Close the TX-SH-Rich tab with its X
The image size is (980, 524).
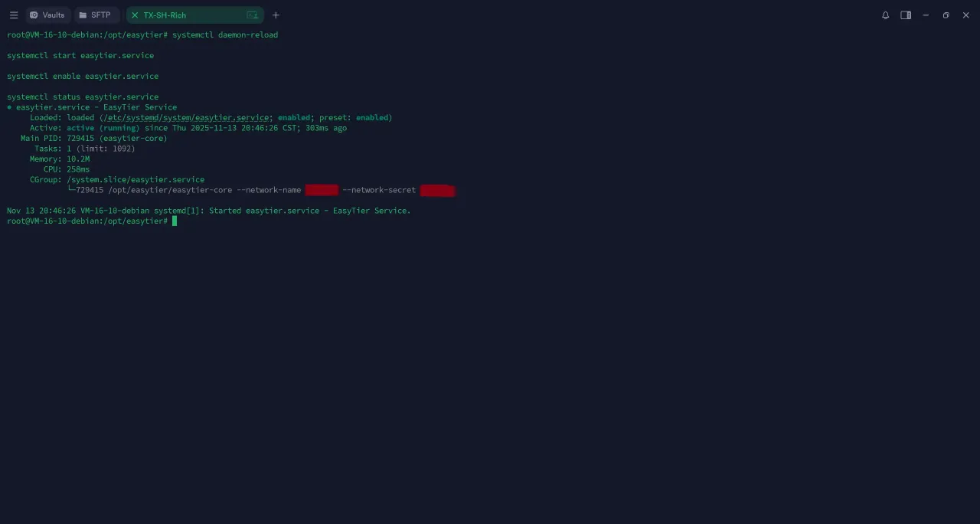click(135, 15)
